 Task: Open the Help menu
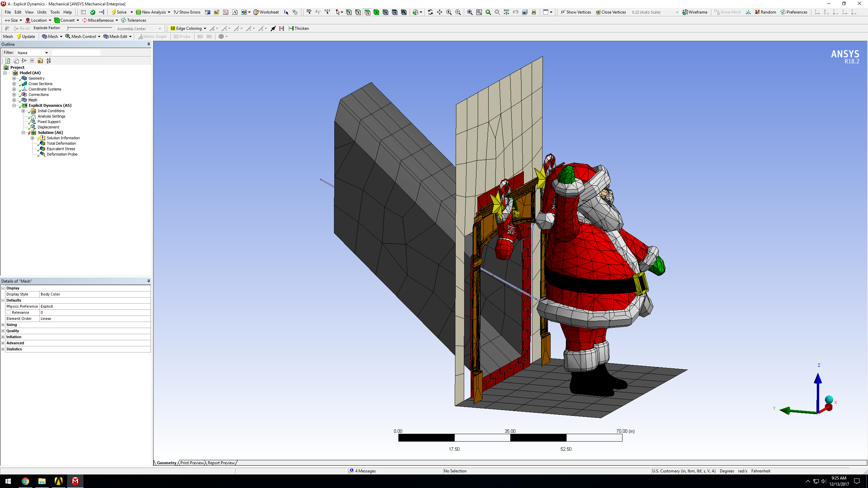[67, 12]
